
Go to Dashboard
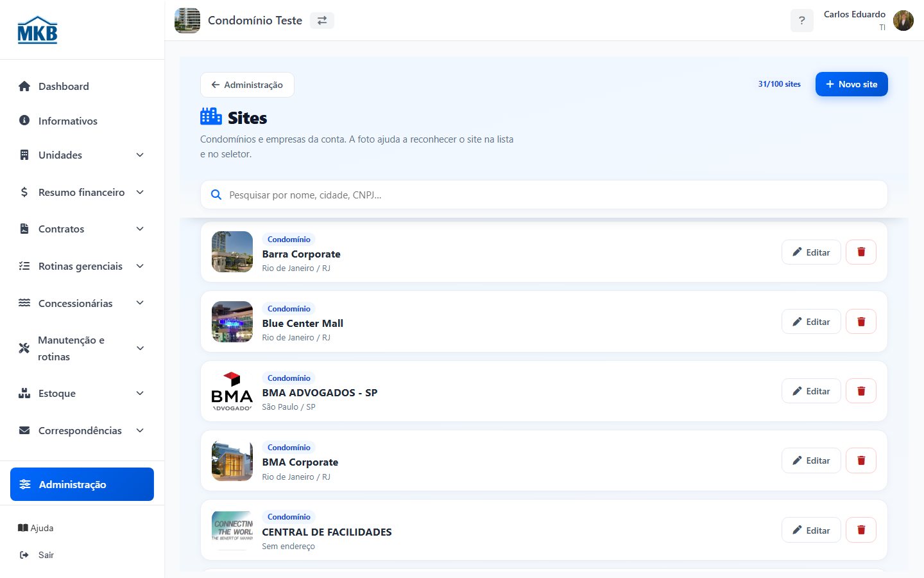tap(82, 86)
